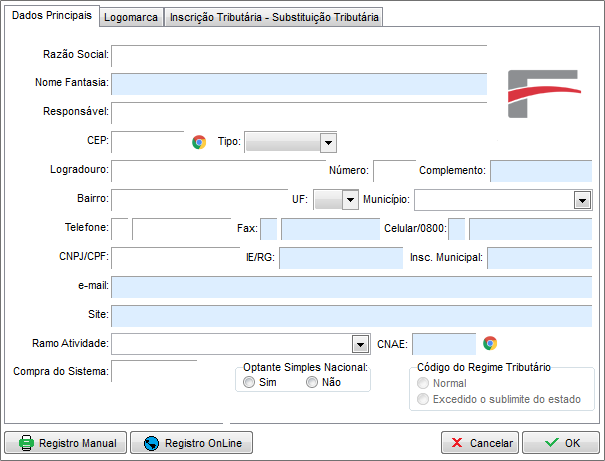Select Sim for Optante Simples Nacional
This screenshot has height=461, width=605.
pyautogui.click(x=248, y=383)
